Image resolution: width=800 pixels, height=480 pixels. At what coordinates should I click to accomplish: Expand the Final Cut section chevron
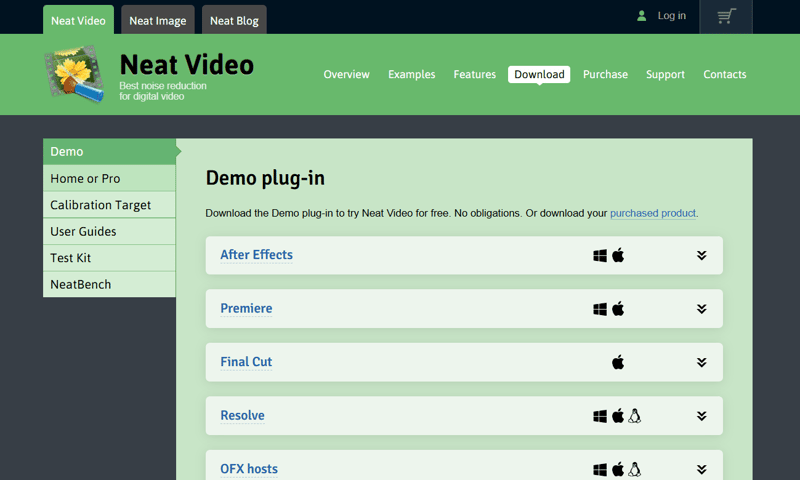(x=702, y=363)
